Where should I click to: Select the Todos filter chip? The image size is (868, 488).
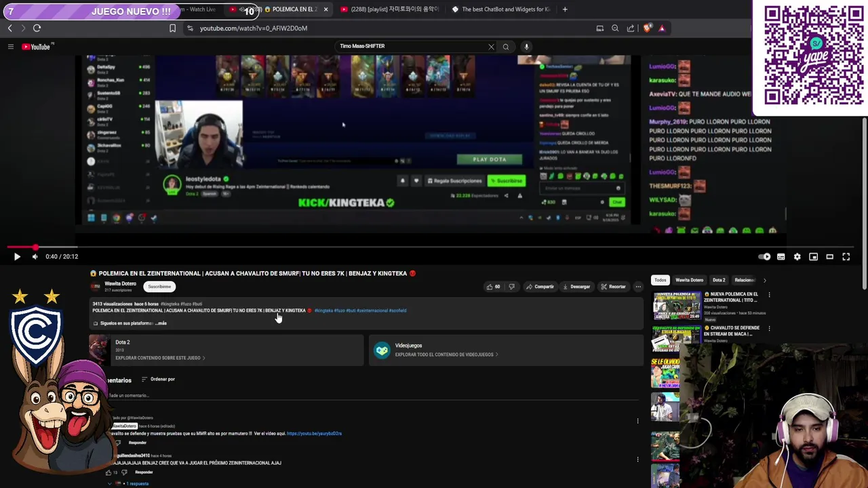[660, 280]
